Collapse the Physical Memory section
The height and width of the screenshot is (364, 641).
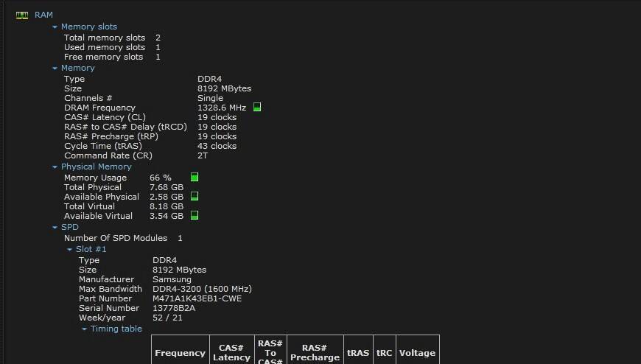coord(55,167)
